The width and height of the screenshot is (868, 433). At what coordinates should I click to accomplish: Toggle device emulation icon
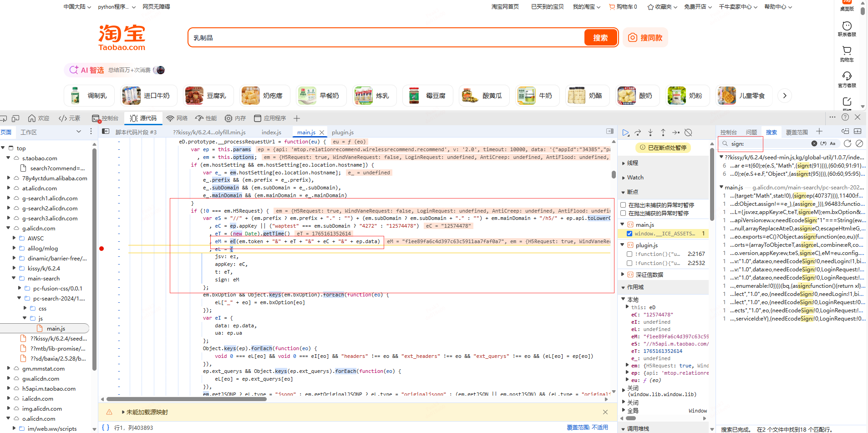point(15,118)
